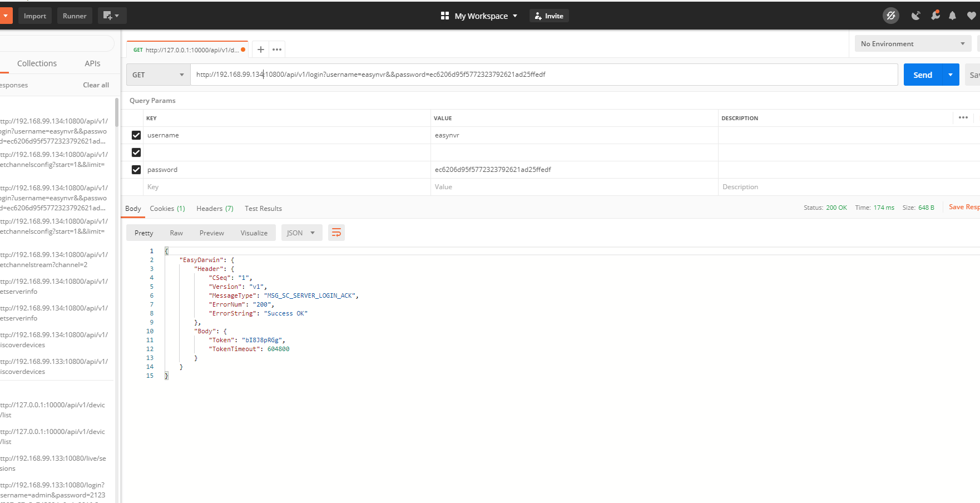The height and width of the screenshot is (503, 980).
Task: Click the empty Value input field
Action: tap(574, 187)
